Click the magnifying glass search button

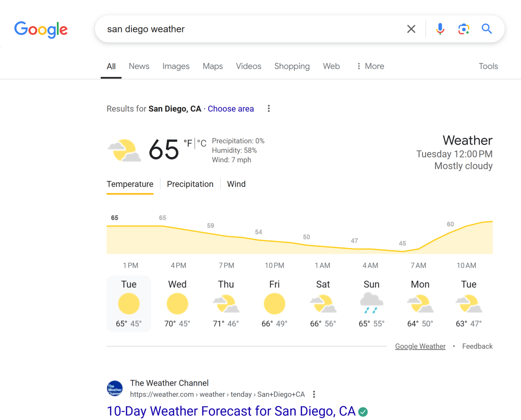coord(487,29)
